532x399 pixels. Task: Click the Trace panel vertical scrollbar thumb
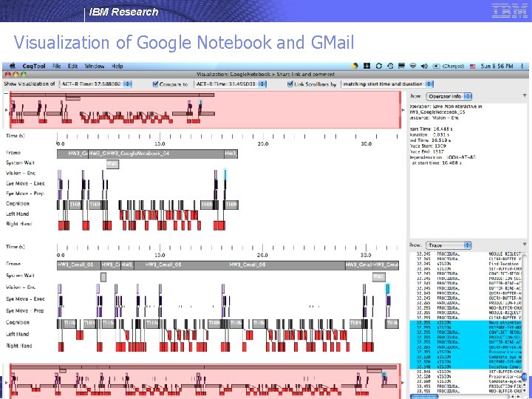tap(525, 377)
